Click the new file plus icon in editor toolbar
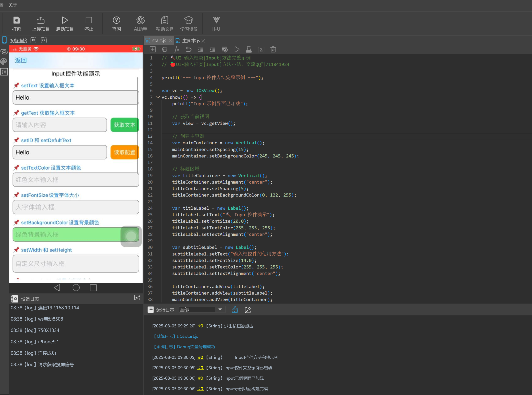The height and width of the screenshot is (395, 532). coord(153,49)
